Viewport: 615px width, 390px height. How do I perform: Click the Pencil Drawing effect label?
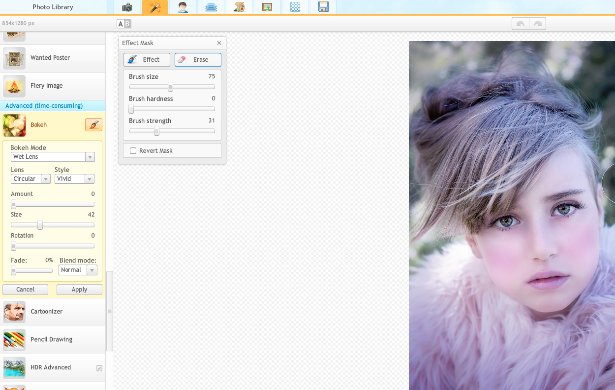click(51, 340)
